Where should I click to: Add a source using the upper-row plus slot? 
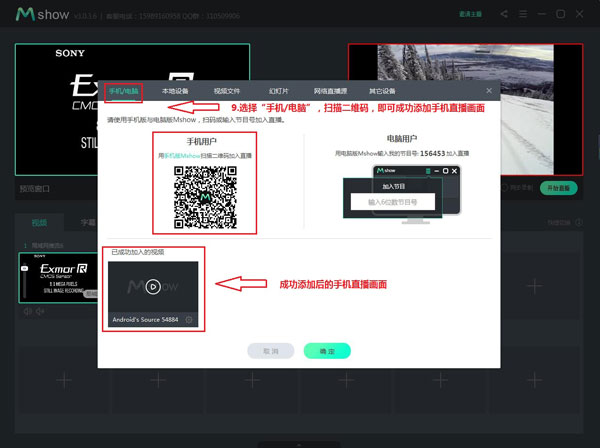click(534, 286)
